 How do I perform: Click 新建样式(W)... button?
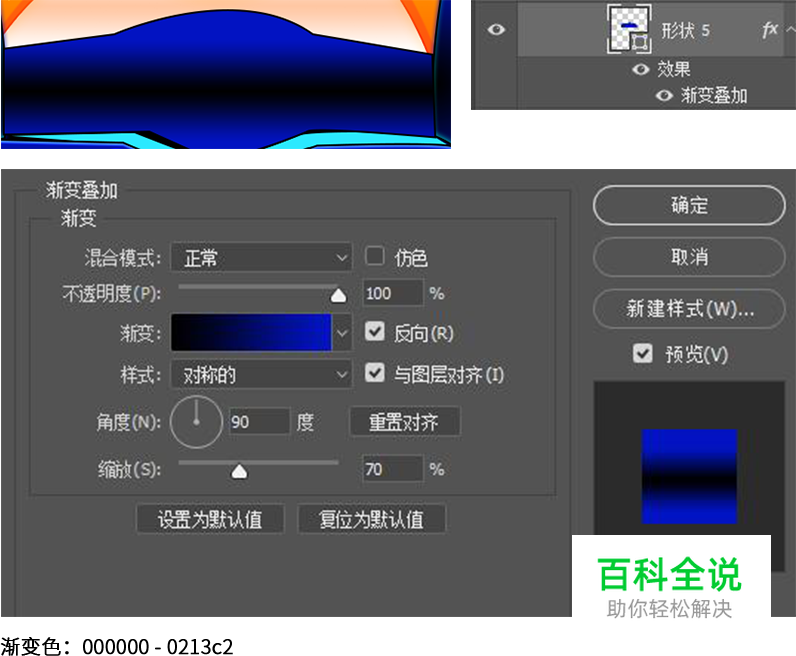[689, 309]
